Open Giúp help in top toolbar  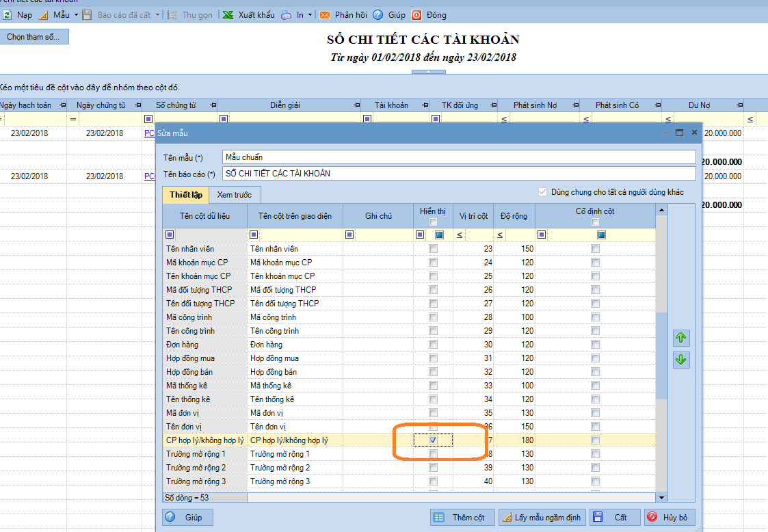pos(378,14)
